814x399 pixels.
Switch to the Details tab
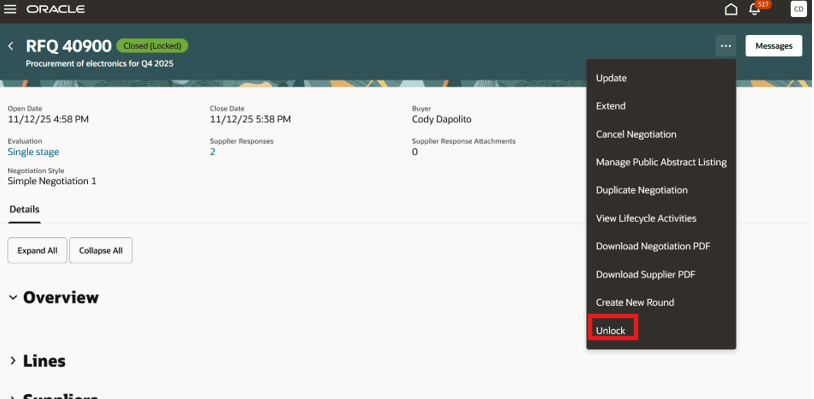click(24, 210)
